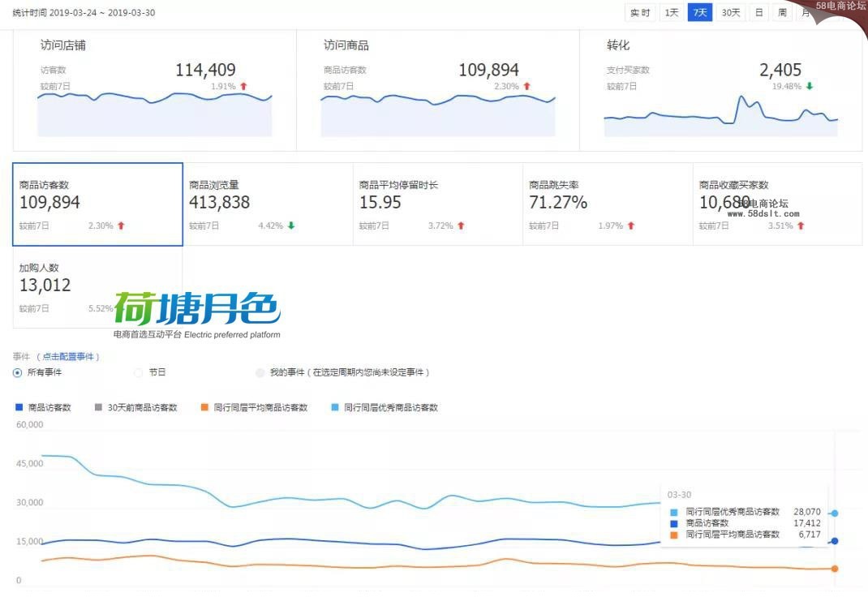This screenshot has height=610, width=868.
Task: Click the green down arrow beside 4.42%
Action: coord(291,226)
